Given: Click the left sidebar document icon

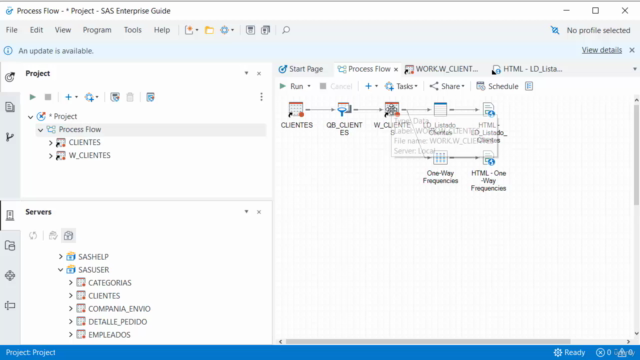Looking at the screenshot, I should pyautogui.click(x=10, y=107).
